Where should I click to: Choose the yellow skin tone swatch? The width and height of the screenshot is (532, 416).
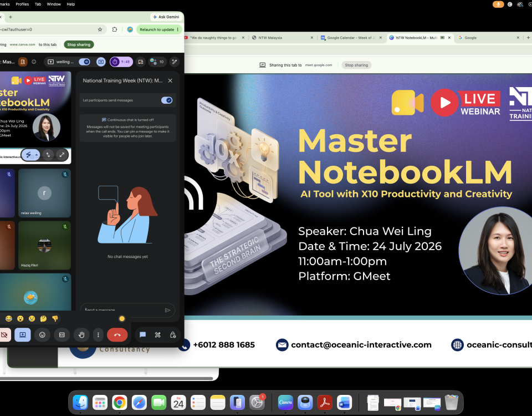(x=122, y=318)
